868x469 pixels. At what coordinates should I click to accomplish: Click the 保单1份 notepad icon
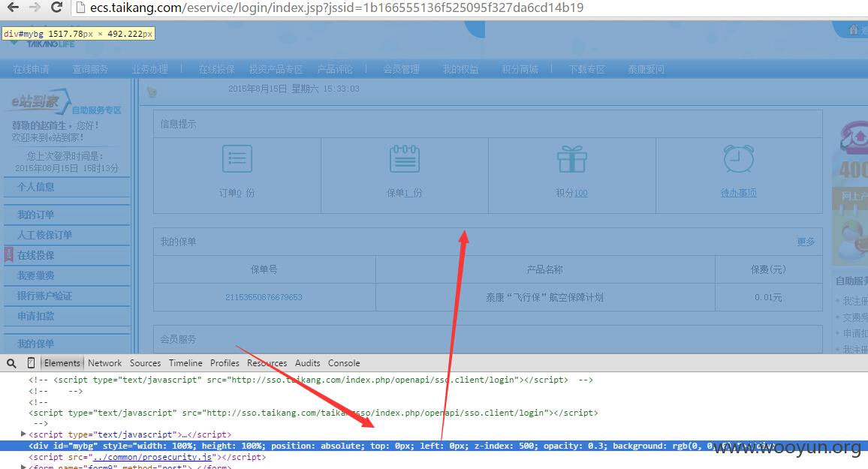click(405, 159)
